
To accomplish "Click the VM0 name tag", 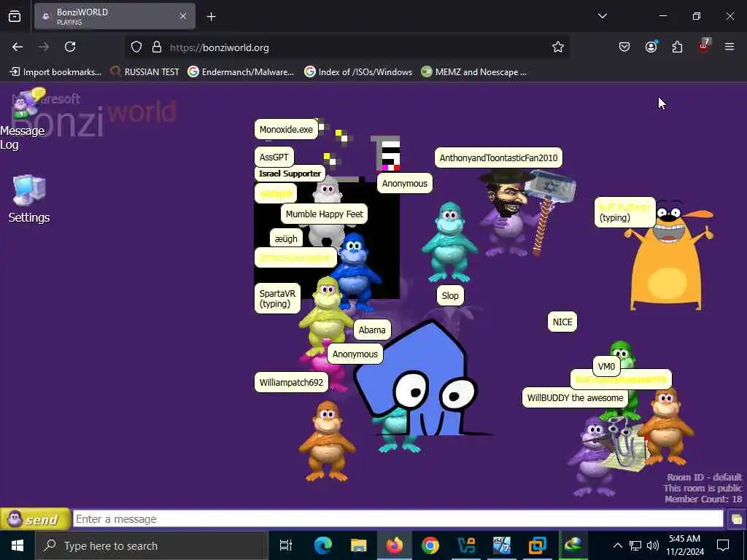I will point(606,366).
